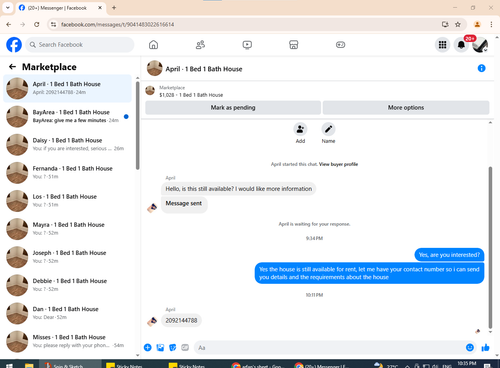
Task: Click the back arrow beside Marketplace heading
Action: tap(12, 67)
